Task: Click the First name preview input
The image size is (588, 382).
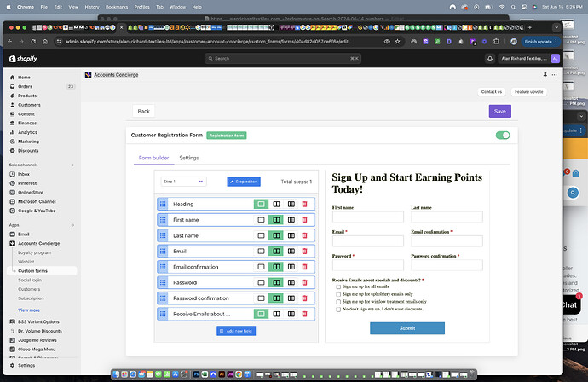Action: 368,217
